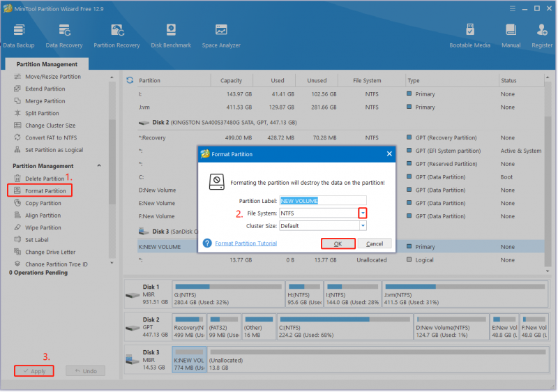Launch Data Recovery from the toolbar
Screen dimensions: 558x392
click(64, 36)
